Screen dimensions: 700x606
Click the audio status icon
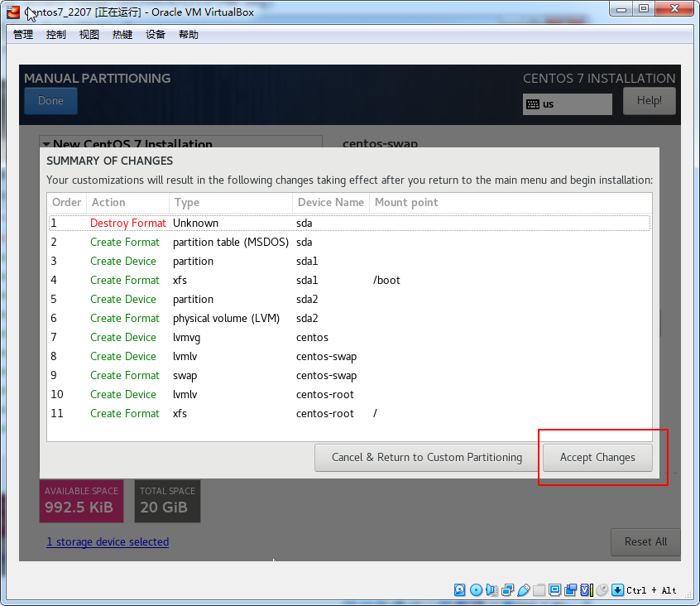[491, 590]
